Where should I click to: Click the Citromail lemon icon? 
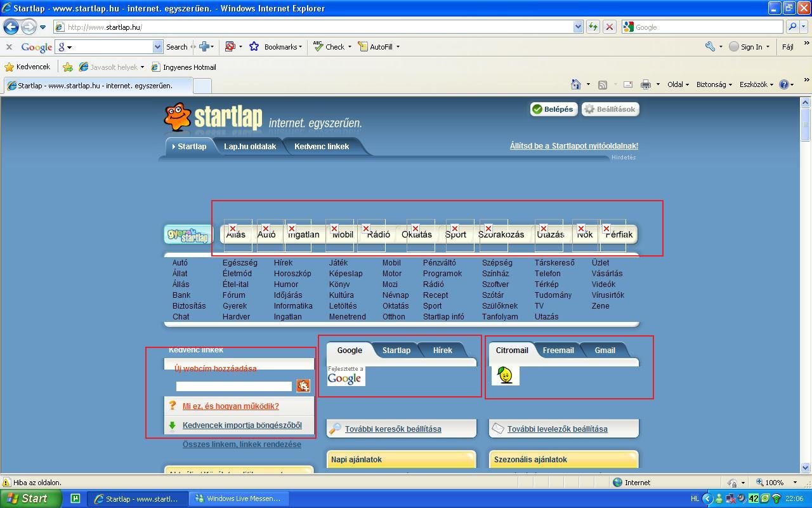pyautogui.click(x=506, y=375)
